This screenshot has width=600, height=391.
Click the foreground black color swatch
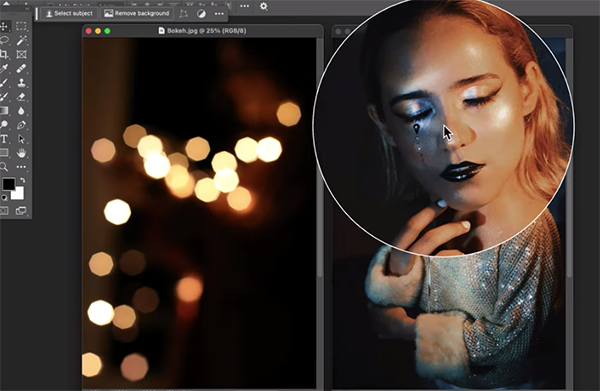pyautogui.click(x=8, y=184)
